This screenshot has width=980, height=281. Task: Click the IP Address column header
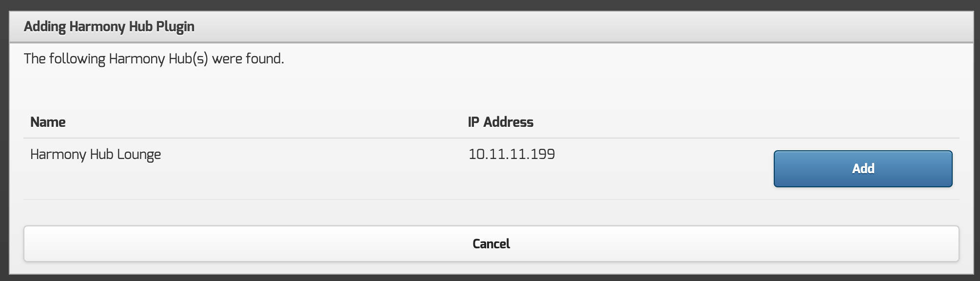[500, 122]
